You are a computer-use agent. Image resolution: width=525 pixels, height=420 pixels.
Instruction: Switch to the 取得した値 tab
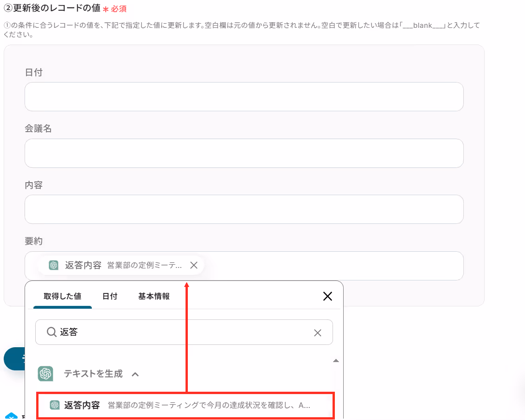click(x=63, y=296)
